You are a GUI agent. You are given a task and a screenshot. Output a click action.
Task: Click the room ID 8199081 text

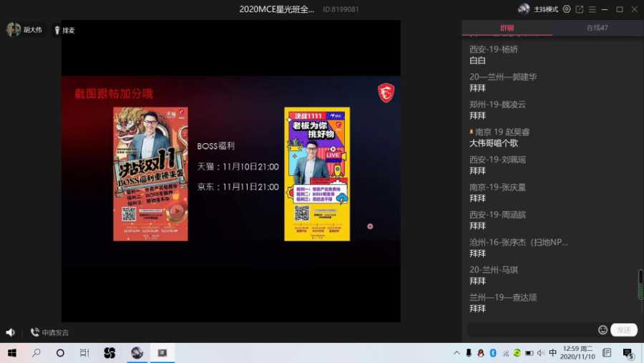point(341,9)
